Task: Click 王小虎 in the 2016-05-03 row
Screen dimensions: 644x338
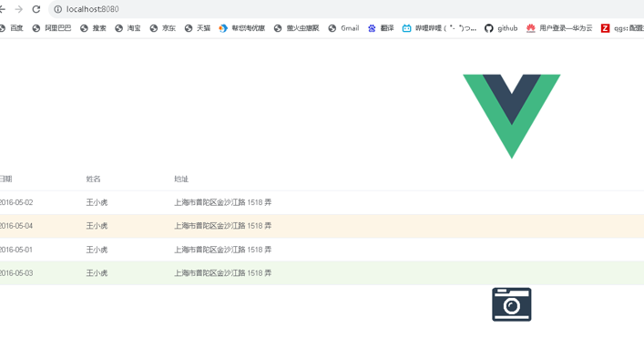Action: tap(97, 272)
